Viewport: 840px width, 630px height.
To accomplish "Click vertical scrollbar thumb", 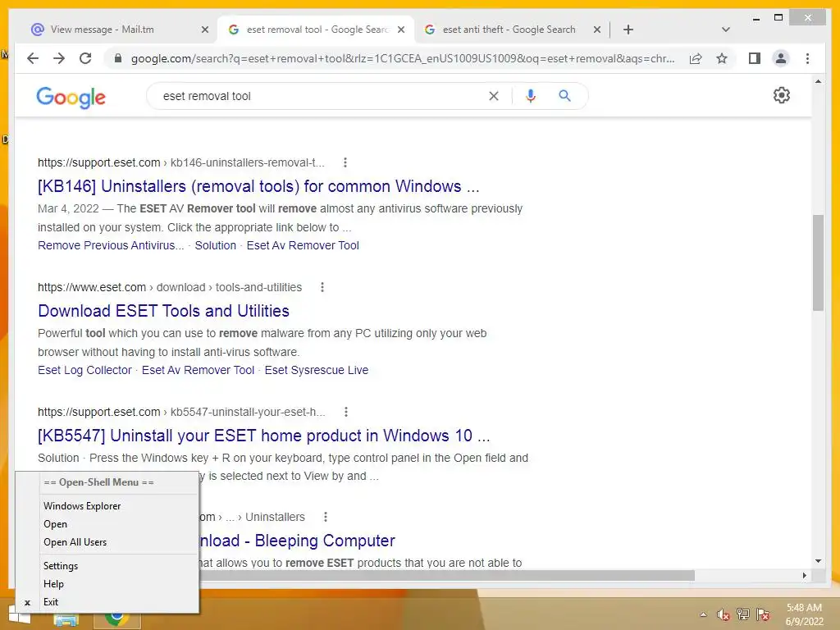I will [x=818, y=262].
